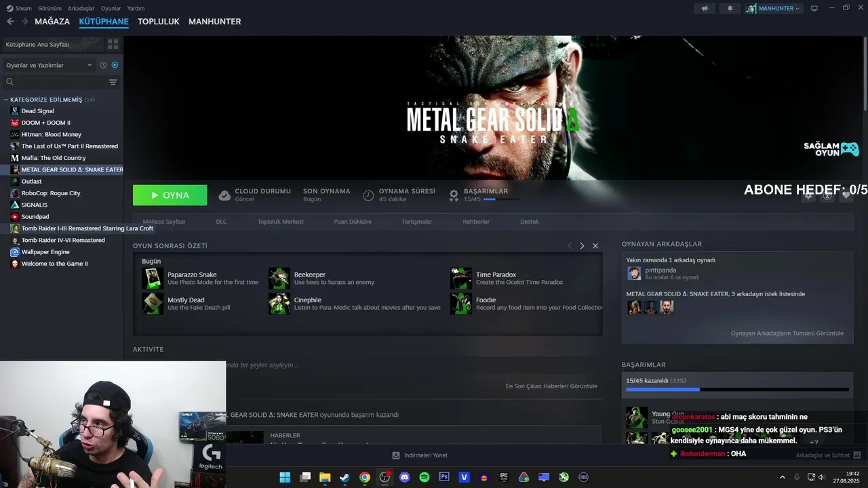Open pintipanda friend avatar
The image size is (868, 488).
(634, 273)
